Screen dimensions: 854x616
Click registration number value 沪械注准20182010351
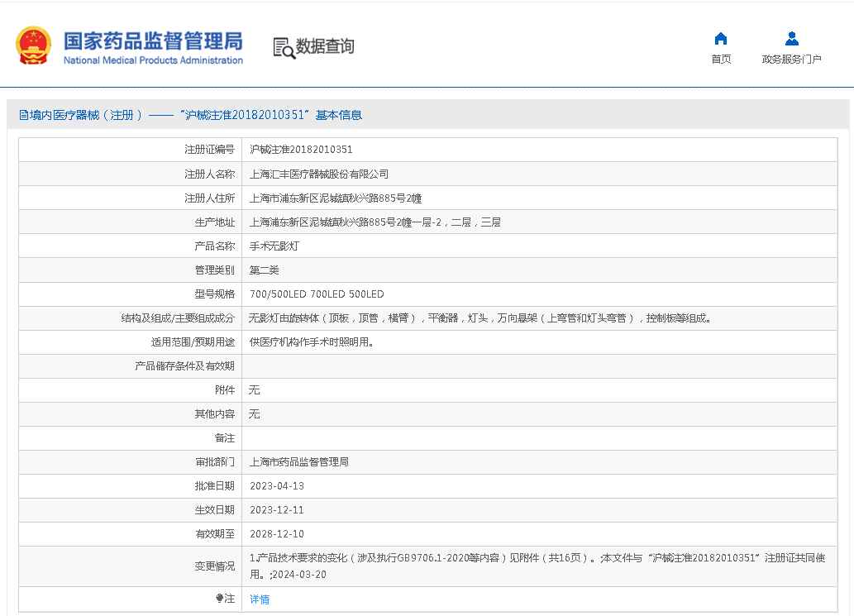tap(301, 150)
